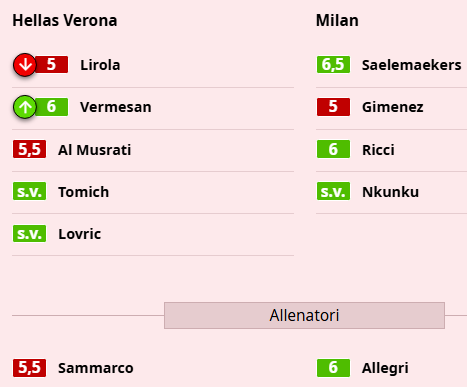The height and width of the screenshot is (387, 467).
Task: Open the Milan team heading
Action: click(x=337, y=20)
